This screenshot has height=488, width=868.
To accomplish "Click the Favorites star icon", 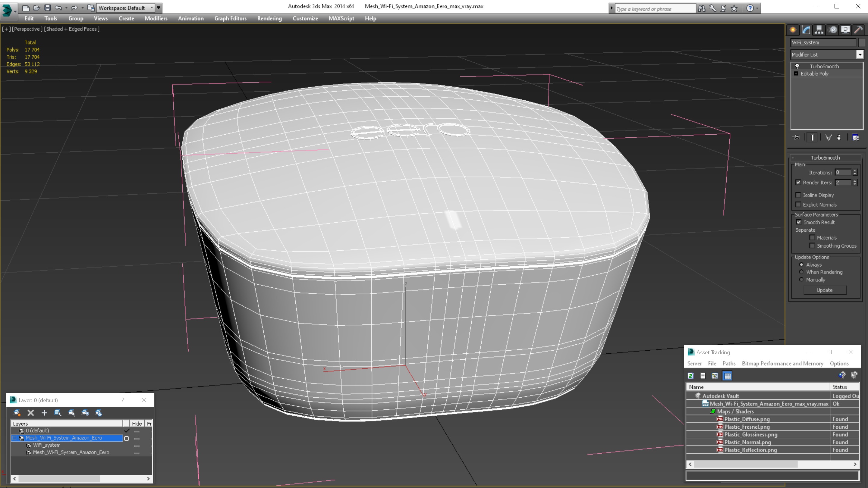I will click(734, 8).
